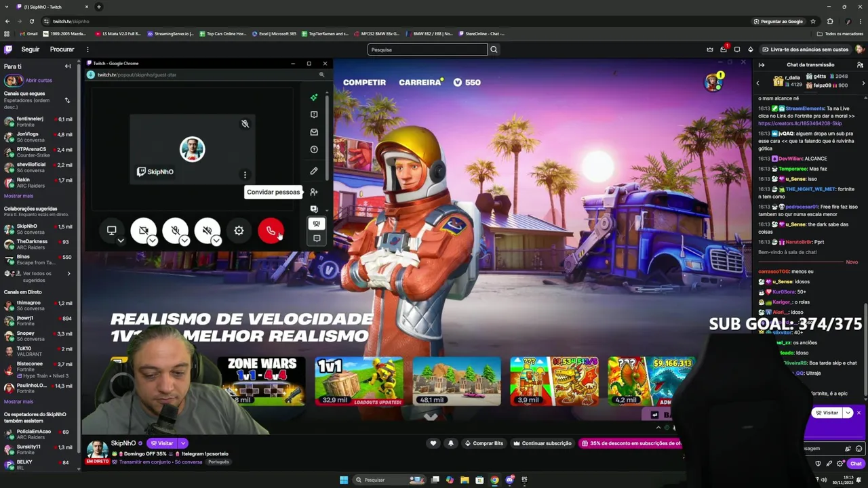Open fontinnelerj channel in sidebar
Screen dimensions: 868x488
coord(38,121)
